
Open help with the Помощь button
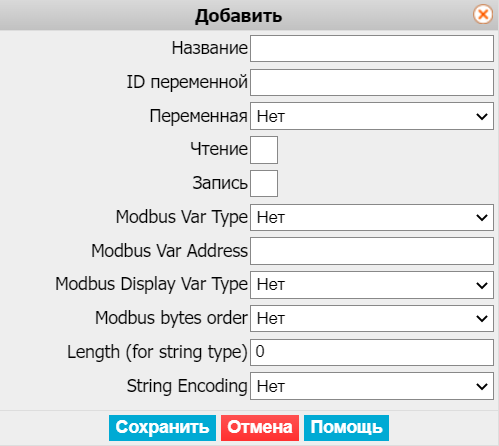point(346,428)
